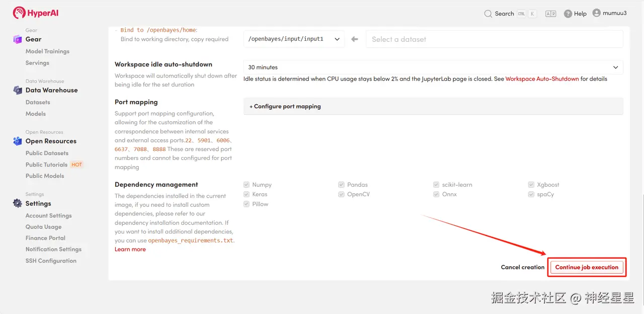
Task: Click the Data Warehouse section icon
Action: click(x=18, y=90)
